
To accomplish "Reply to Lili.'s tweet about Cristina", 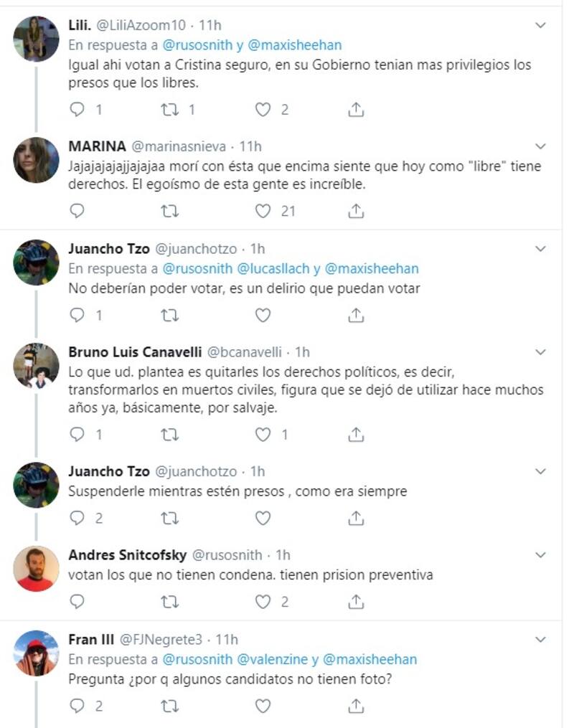I will (x=78, y=110).
